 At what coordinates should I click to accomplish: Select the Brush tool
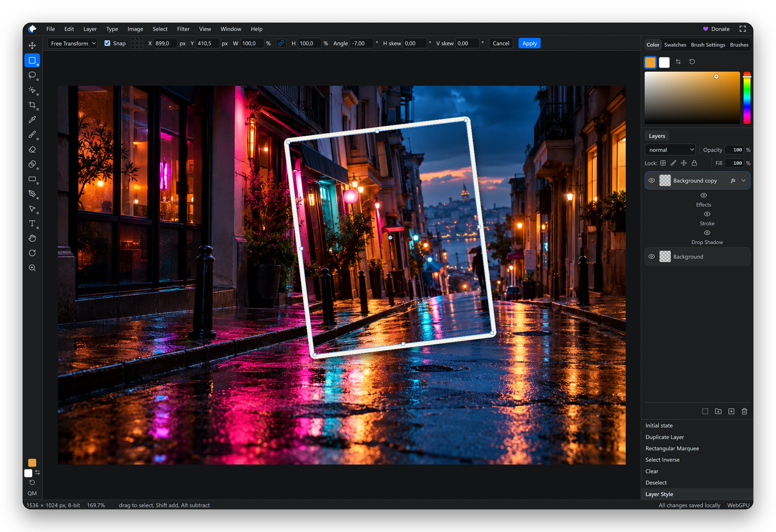click(x=32, y=134)
